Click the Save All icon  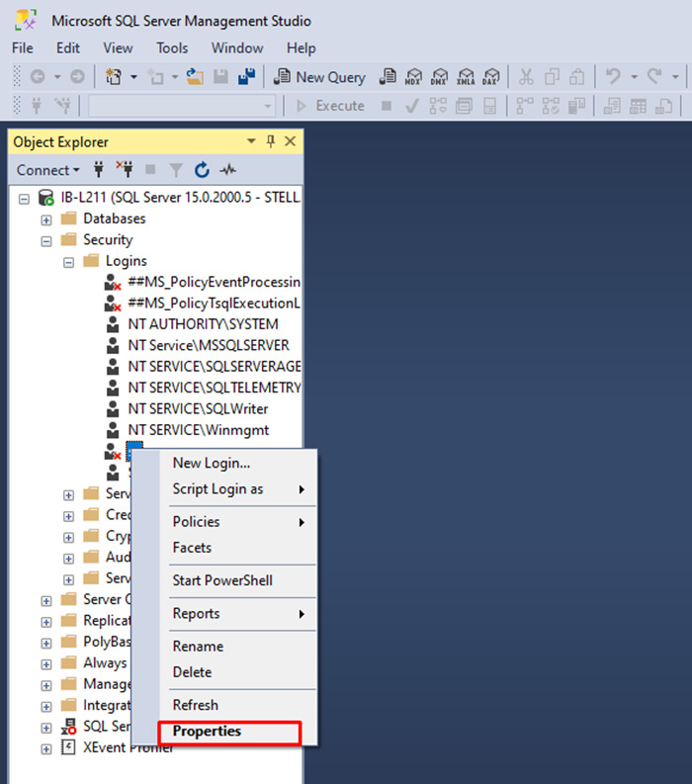[x=246, y=77]
